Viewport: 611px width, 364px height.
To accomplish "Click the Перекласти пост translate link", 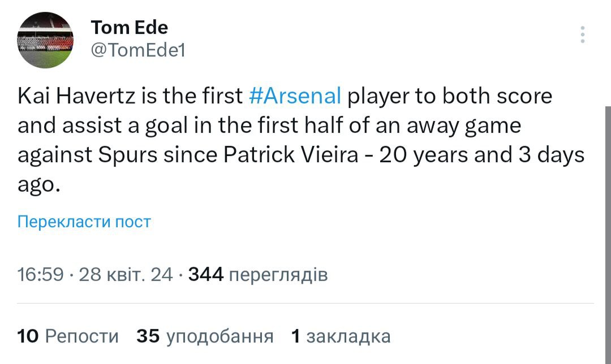I will coord(84,221).
